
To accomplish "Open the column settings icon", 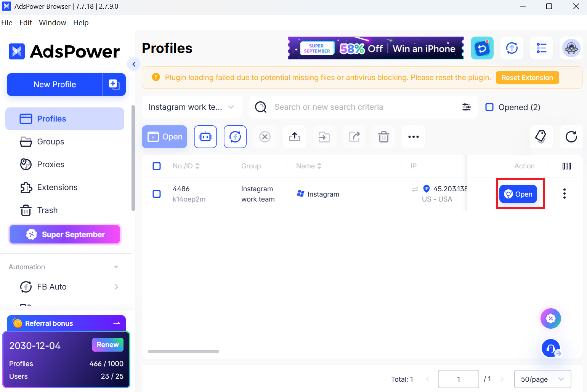I will [567, 166].
